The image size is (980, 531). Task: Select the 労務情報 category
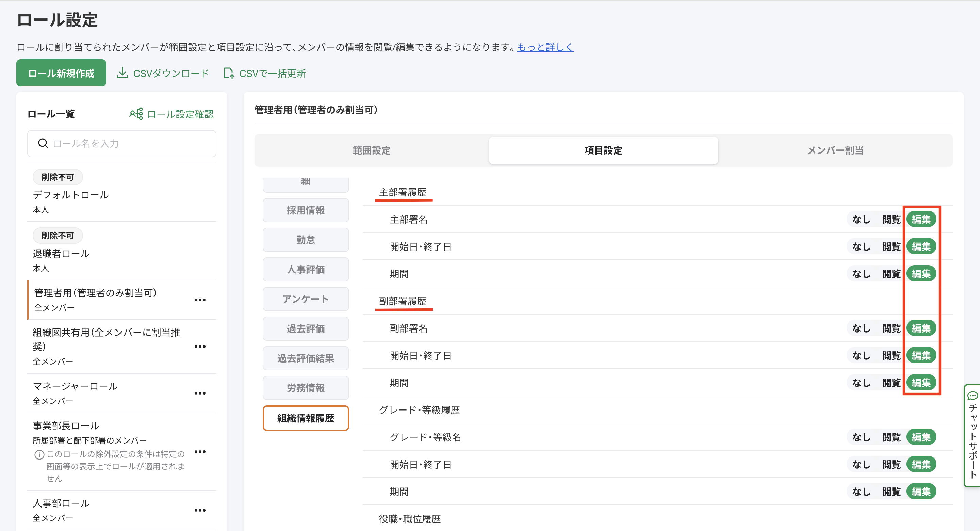[x=306, y=388]
